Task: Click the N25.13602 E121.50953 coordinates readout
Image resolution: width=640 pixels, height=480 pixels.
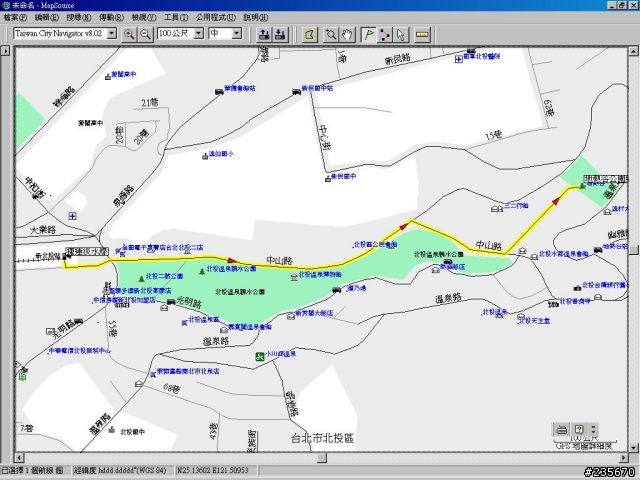Action: (212, 470)
